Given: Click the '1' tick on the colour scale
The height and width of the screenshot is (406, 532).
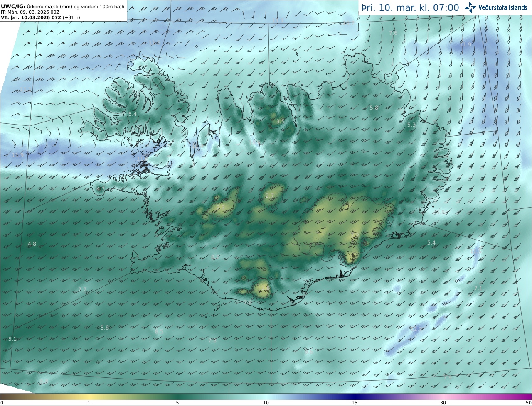Looking at the screenshot, I should click(x=89, y=403).
